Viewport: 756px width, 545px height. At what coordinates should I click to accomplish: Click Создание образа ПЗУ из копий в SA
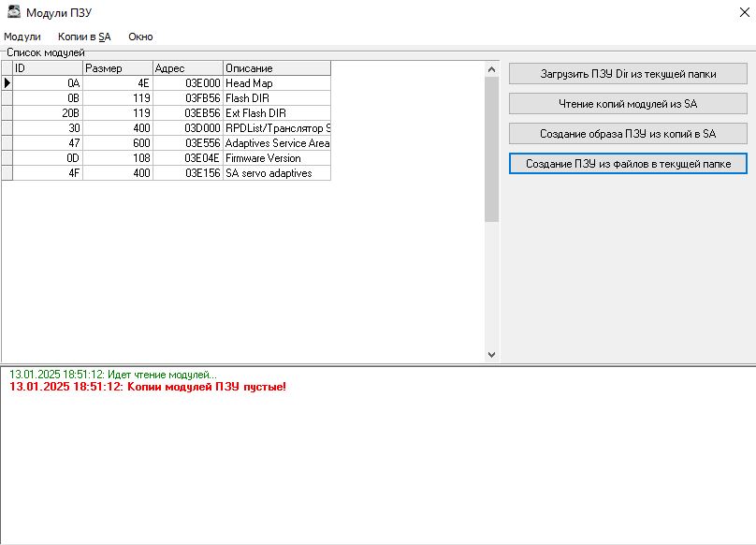[x=628, y=134]
